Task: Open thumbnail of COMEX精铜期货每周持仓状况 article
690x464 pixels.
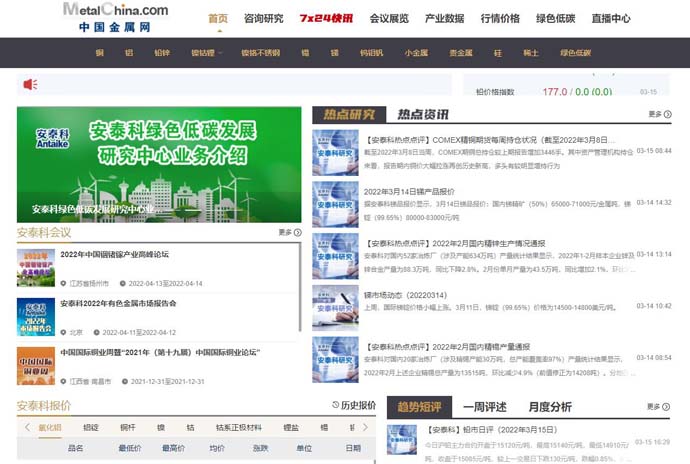Action: coord(335,152)
